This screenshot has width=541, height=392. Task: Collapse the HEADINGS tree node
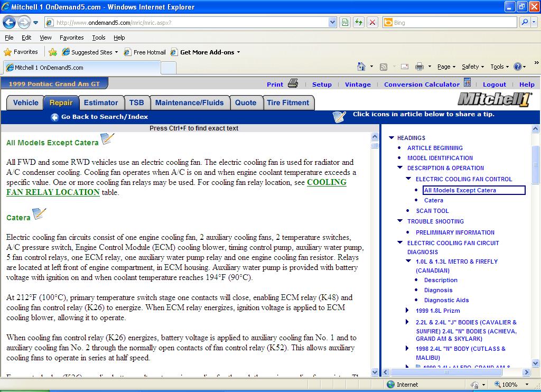click(391, 138)
